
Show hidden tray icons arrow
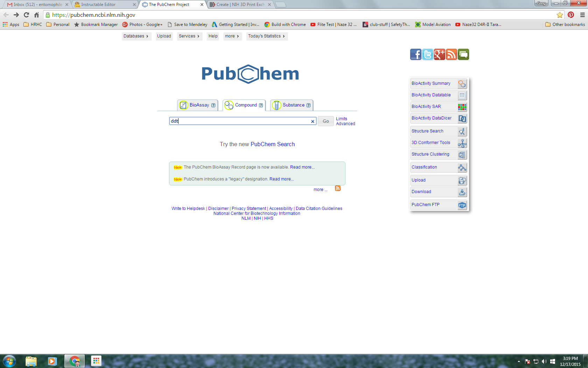click(519, 361)
